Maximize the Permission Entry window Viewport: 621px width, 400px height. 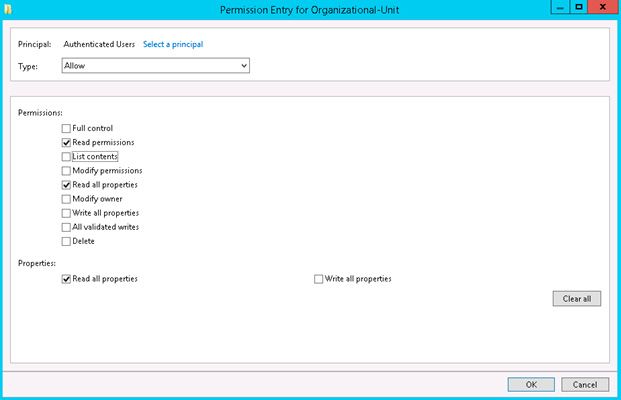coord(579,7)
